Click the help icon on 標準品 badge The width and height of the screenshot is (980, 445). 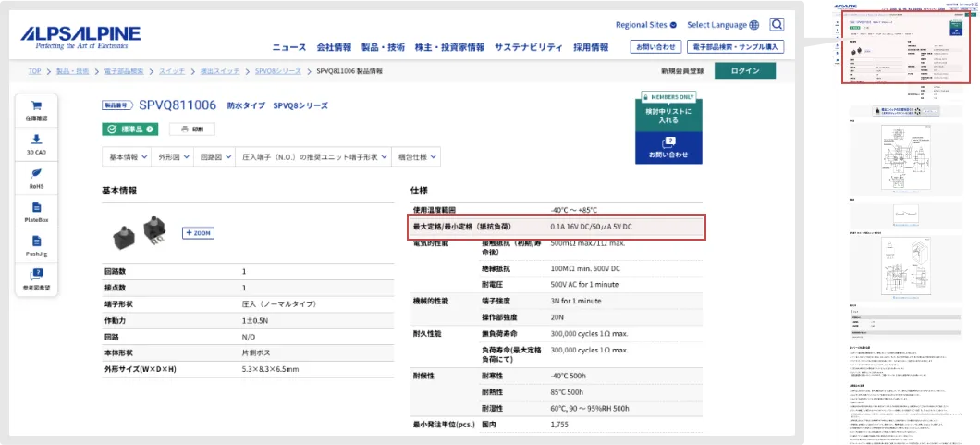150,130
